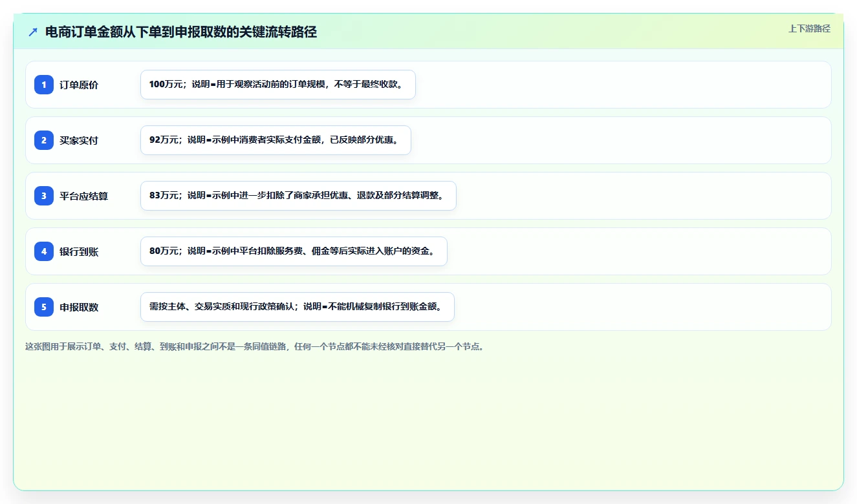Click the 需按主体、交易实质 description box
The image size is (857, 504).
tap(298, 307)
